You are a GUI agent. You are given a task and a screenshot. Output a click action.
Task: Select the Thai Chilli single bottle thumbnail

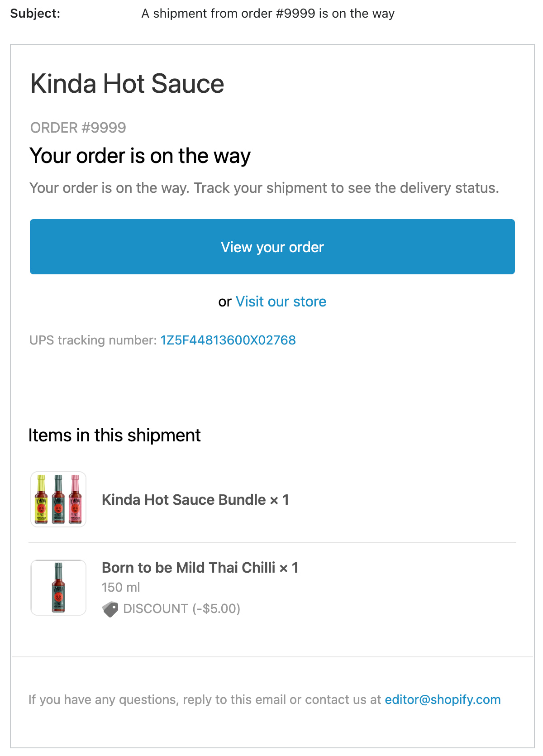(58, 588)
